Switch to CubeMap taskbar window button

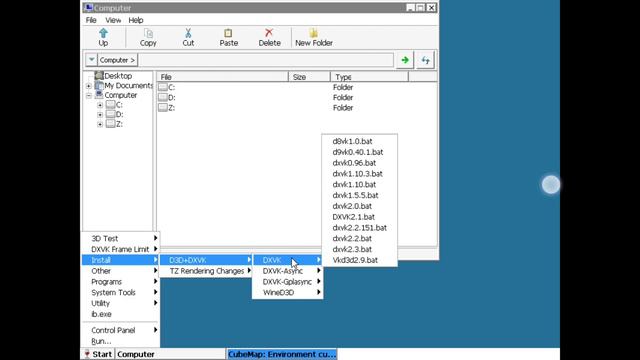tap(282, 354)
